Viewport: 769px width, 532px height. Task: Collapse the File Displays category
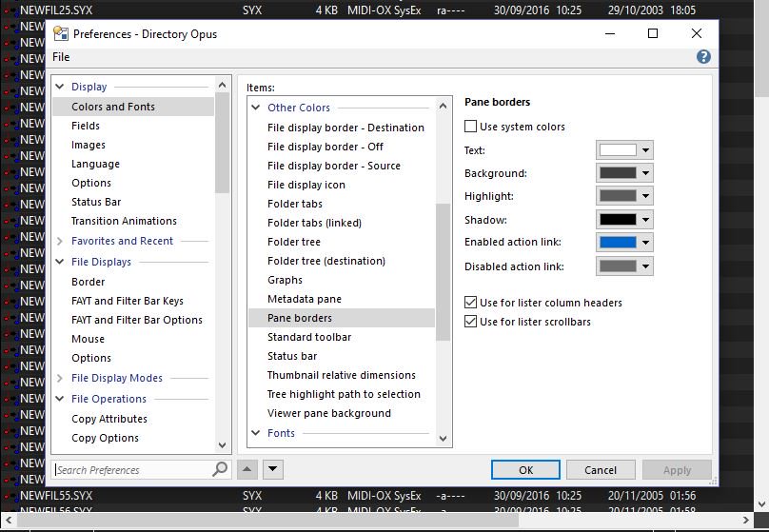click(x=60, y=262)
